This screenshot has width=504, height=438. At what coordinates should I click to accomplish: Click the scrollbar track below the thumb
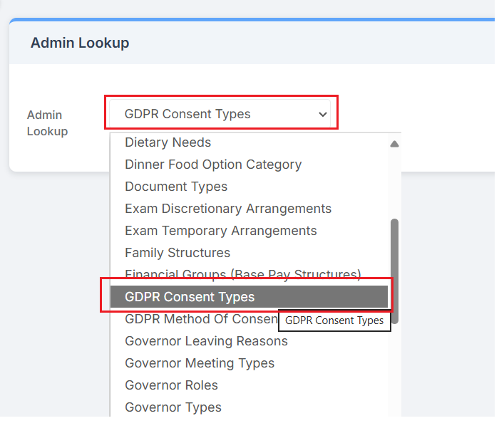click(x=394, y=370)
